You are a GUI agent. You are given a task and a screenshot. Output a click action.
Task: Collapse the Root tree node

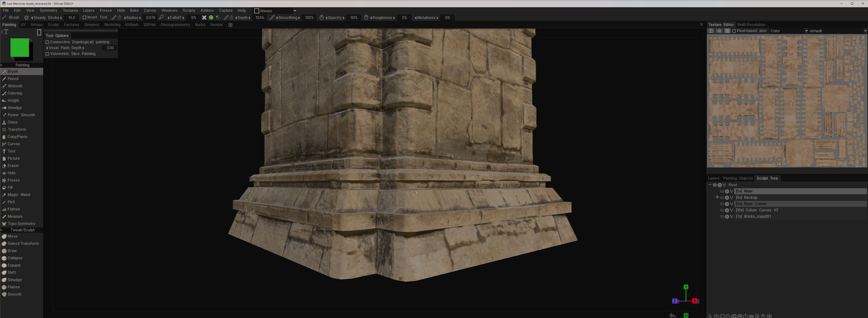[710, 185]
